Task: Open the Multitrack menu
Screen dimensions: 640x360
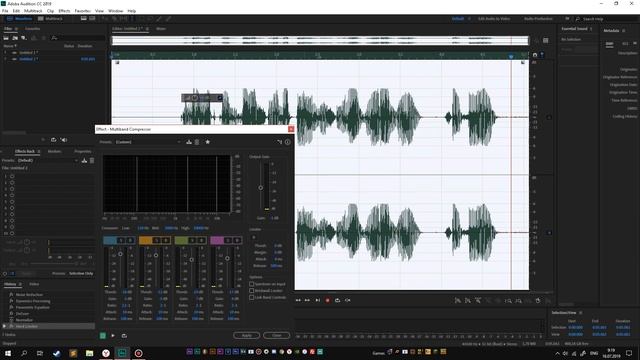Action: pyautogui.click(x=33, y=11)
